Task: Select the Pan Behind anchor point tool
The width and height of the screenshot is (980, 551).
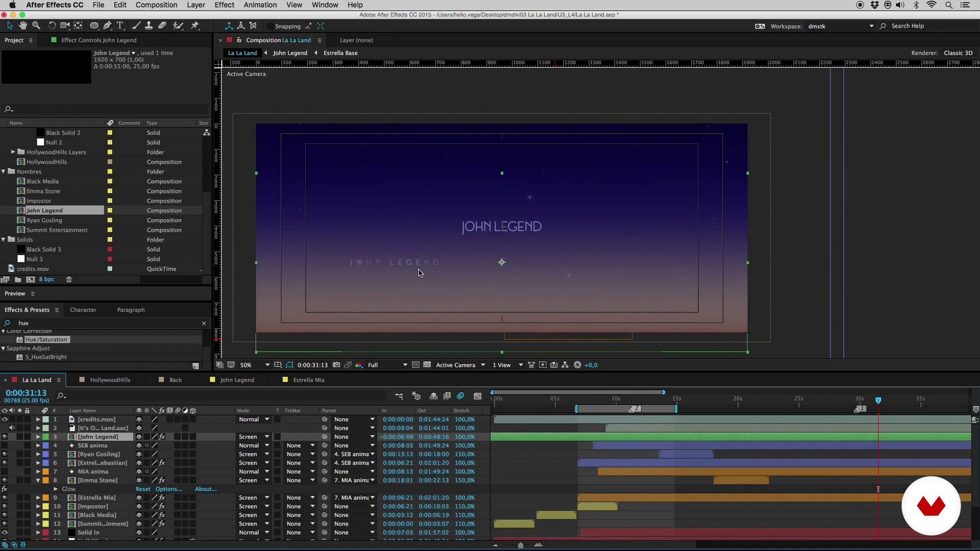Action: pos(78,26)
